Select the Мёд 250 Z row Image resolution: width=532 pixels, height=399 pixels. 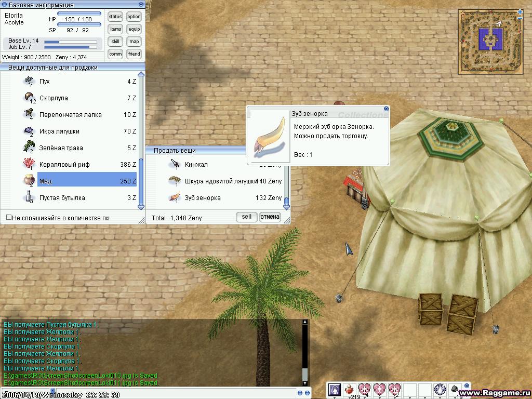[x=87, y=179]
